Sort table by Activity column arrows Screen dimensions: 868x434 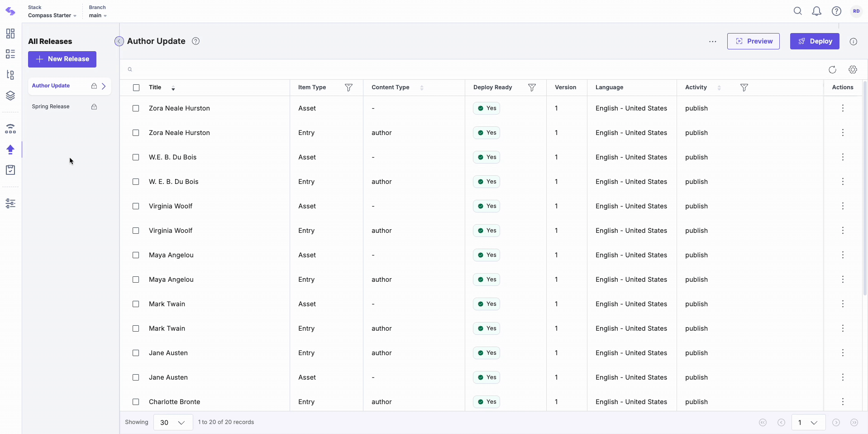(x=719, y=88)
